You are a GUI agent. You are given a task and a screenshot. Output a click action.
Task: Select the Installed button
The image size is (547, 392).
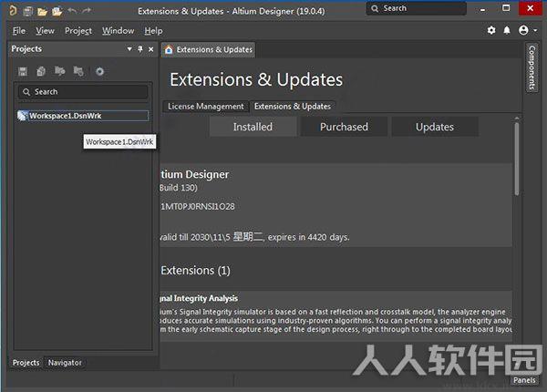[253, 127]
